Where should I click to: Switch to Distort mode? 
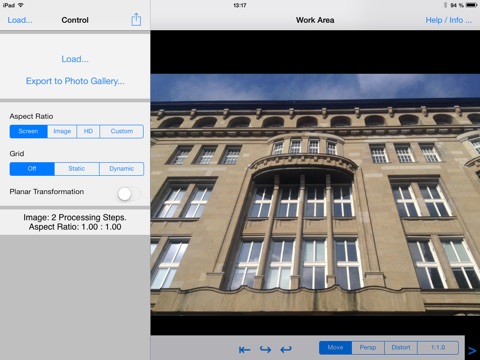[401, 348]
